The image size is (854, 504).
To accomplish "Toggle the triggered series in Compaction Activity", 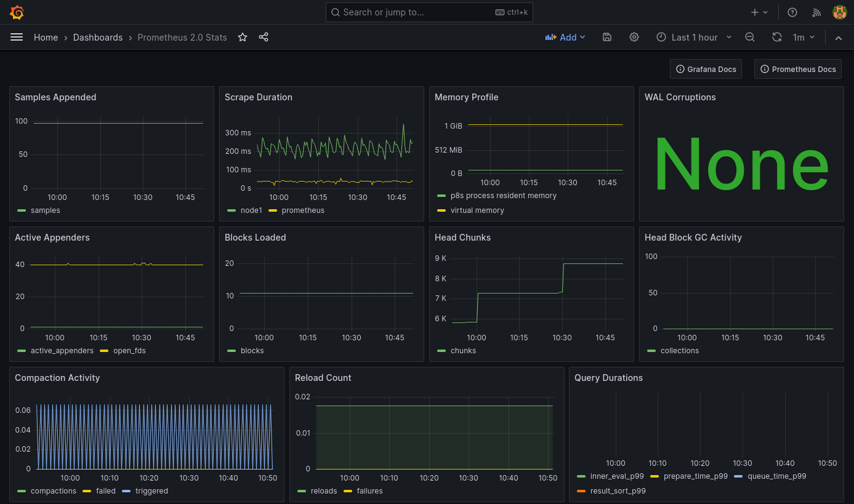I will 151,491.
